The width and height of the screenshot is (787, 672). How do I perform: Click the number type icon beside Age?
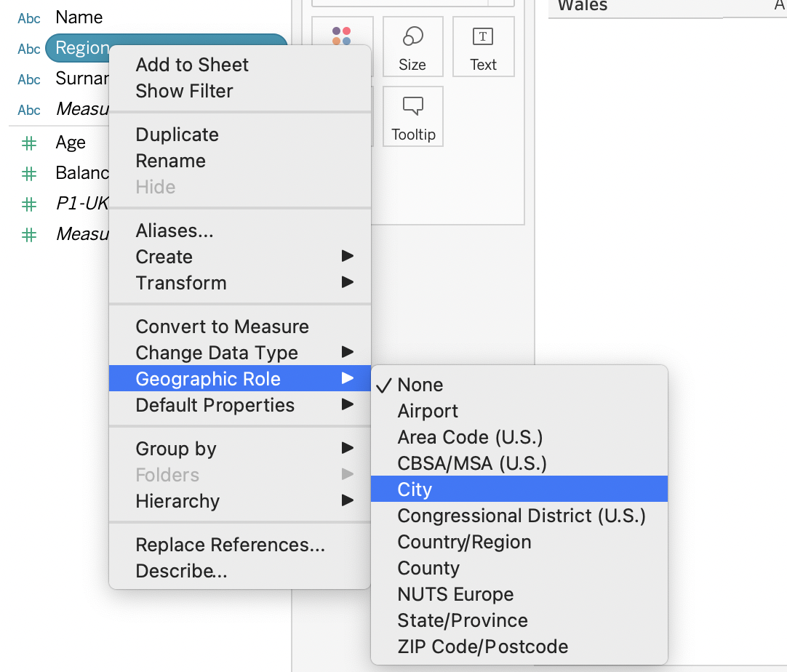point(29,143)
